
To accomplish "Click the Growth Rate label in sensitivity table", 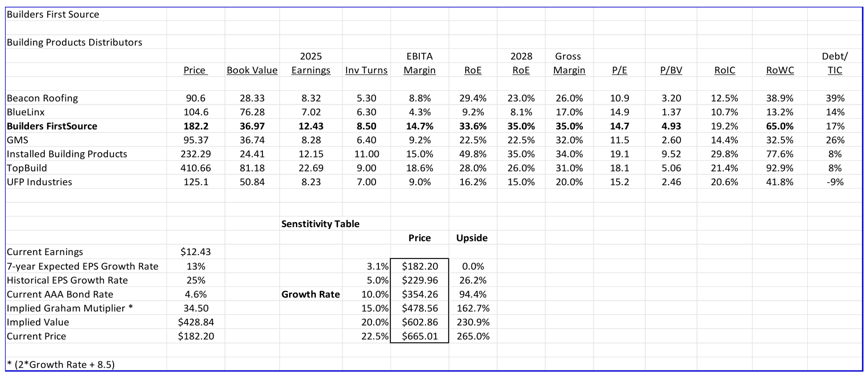I will [311, 294].
